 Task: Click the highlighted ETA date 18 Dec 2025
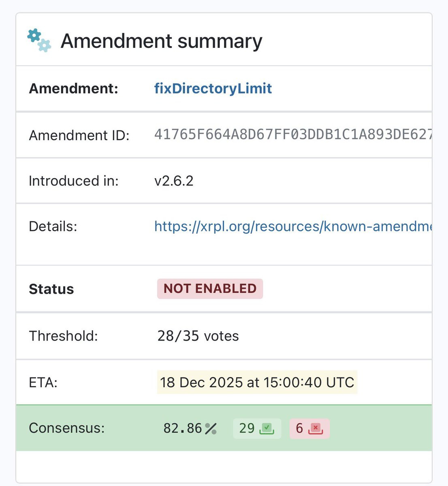(257, 382)
